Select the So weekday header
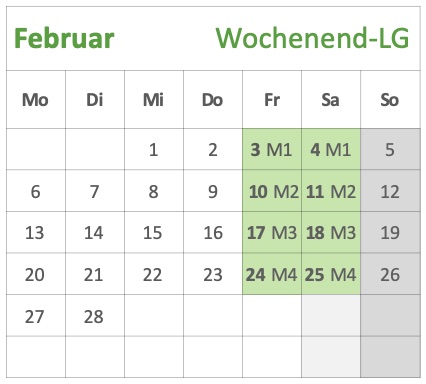426x384 pixels. [x=390, y=100]
